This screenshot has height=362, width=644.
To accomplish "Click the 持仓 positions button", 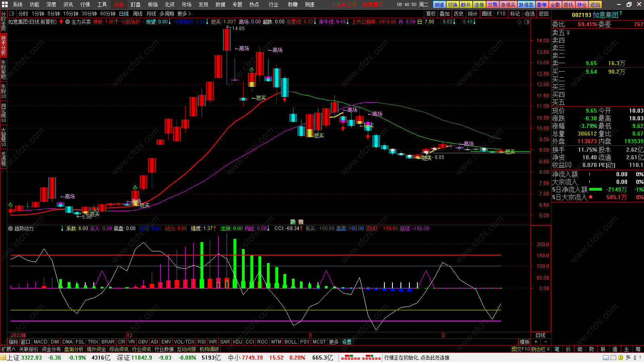I will [582, 5].
